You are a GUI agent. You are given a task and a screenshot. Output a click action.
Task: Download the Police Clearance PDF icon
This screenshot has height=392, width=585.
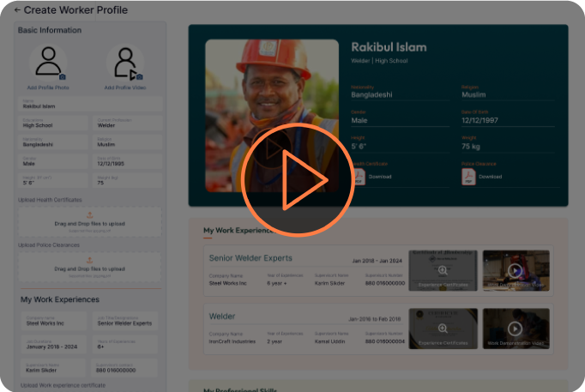tap(469, 176)
